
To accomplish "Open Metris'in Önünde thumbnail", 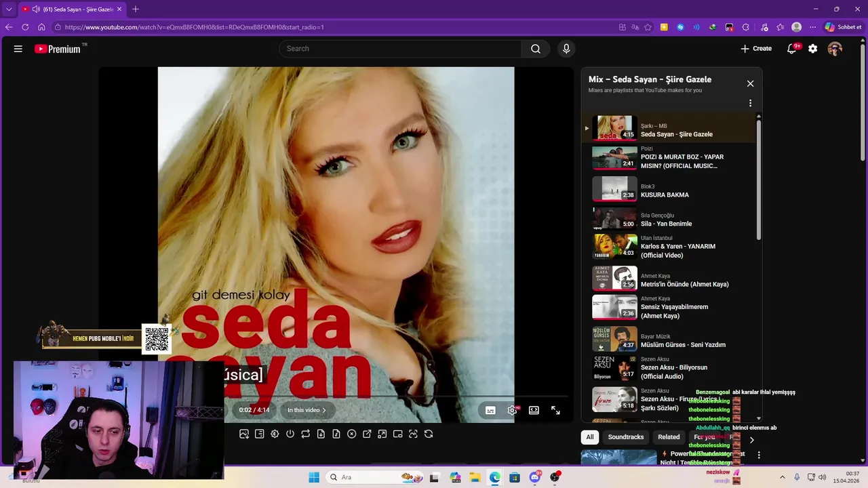I will tap(614, 277).
